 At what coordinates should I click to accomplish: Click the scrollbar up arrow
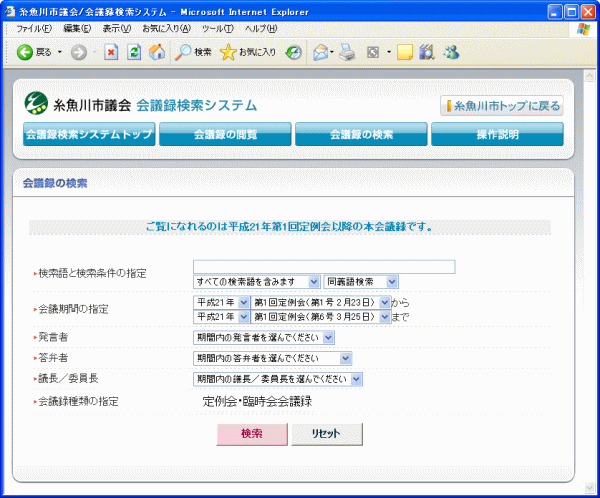tap(589, 76)
